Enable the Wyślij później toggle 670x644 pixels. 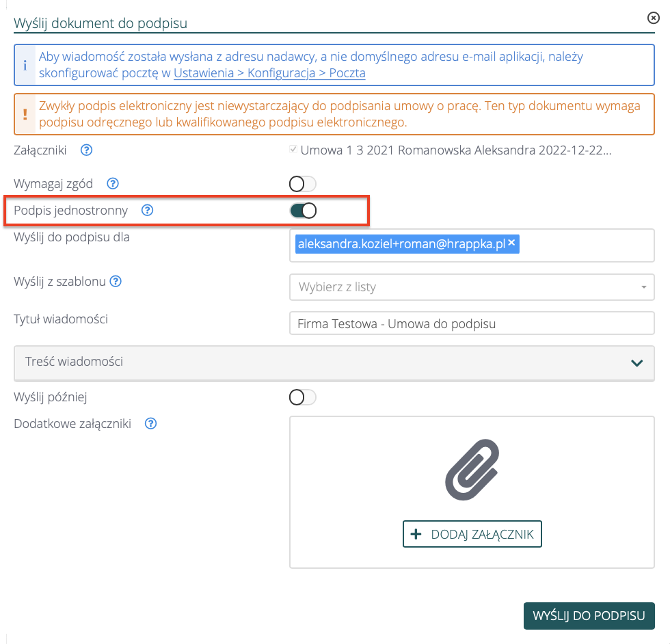(x=303, y=397)
